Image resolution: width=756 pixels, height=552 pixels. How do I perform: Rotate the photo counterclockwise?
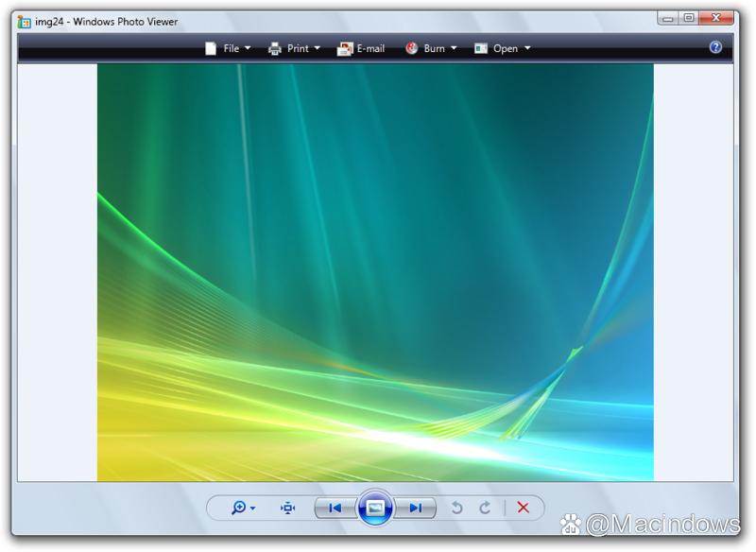[x=456, y=508]
